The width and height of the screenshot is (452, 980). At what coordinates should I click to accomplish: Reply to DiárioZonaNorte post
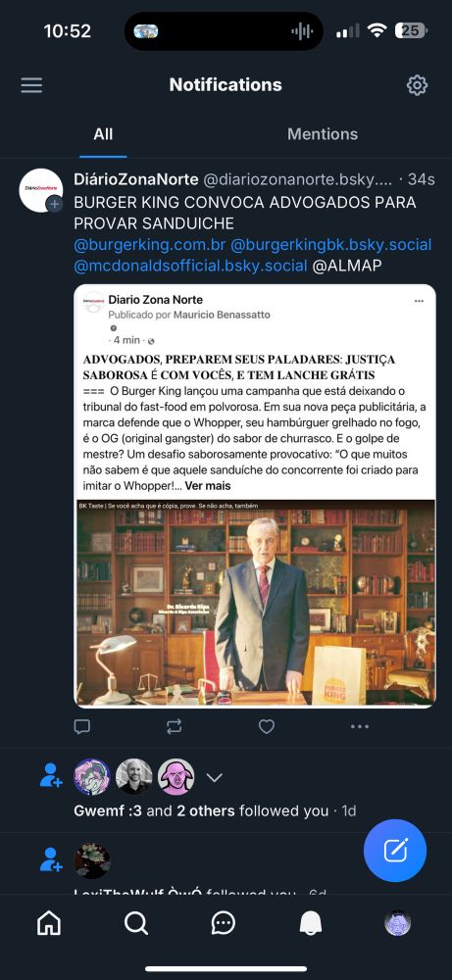click(x=82, y=726)
